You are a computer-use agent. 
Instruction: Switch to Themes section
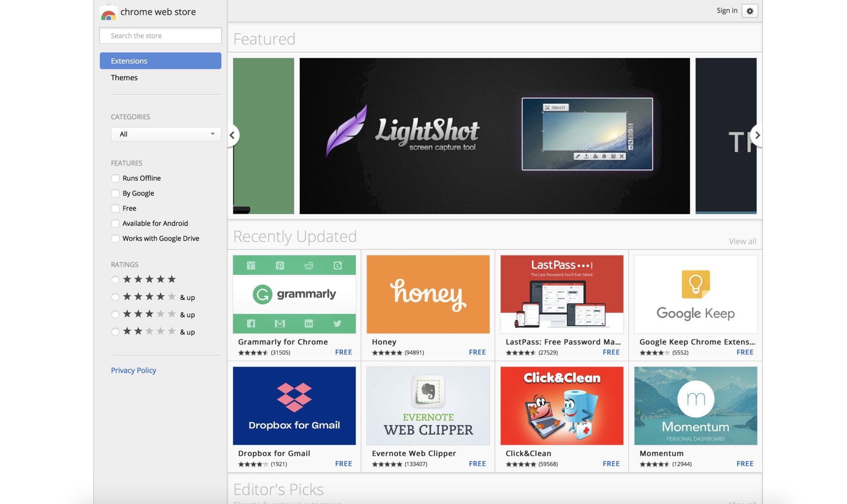124,78
